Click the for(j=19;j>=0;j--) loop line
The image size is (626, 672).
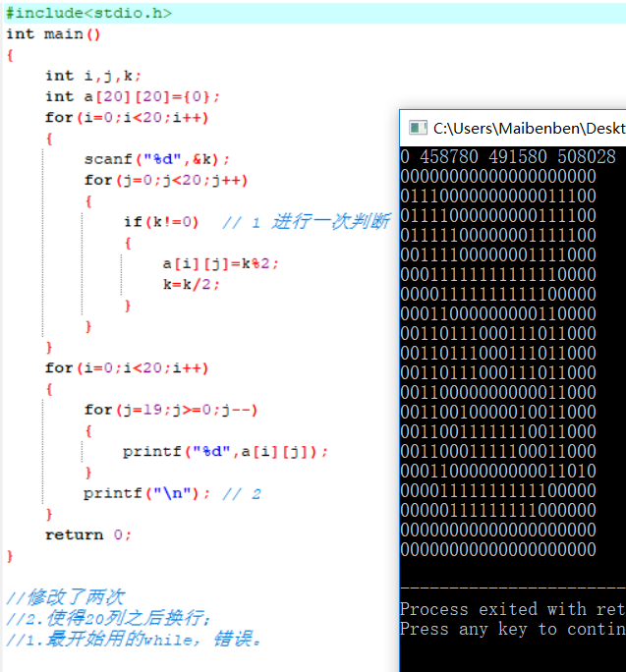(171, 410)
